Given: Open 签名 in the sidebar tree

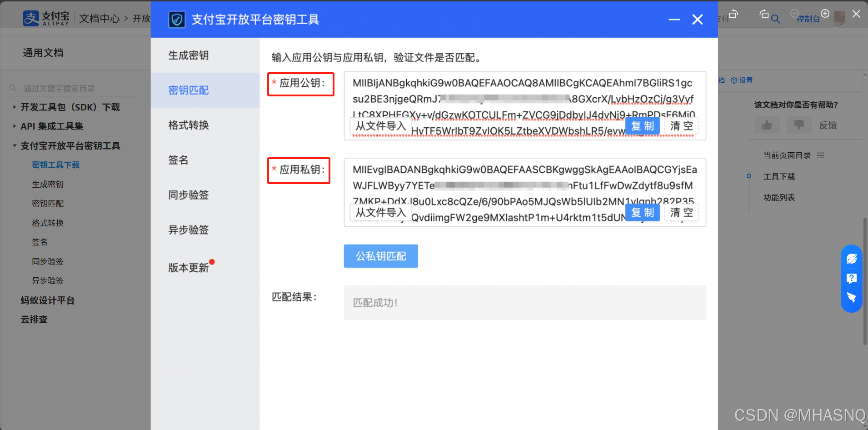Looking at the screenshot, I should click(40, 242).
